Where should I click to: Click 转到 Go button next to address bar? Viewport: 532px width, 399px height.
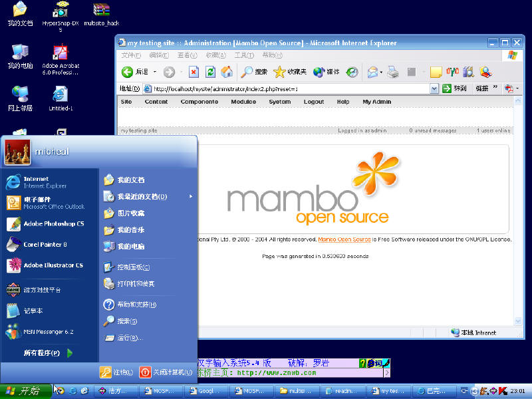pos(455,88)
